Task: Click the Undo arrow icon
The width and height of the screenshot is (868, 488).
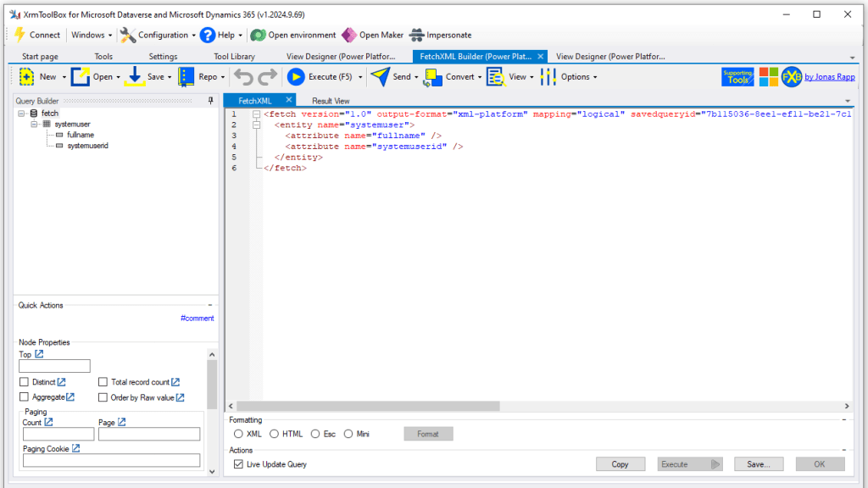Action: point(244,77)
